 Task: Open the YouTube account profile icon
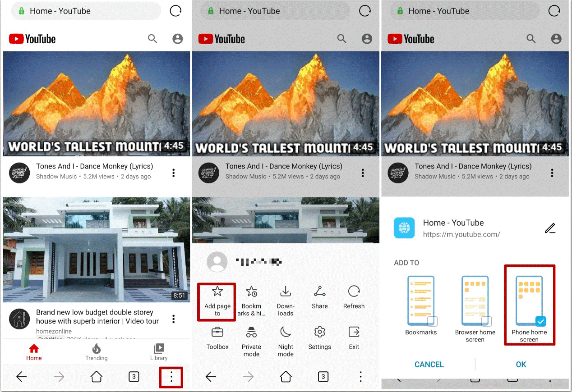[177, 39]
